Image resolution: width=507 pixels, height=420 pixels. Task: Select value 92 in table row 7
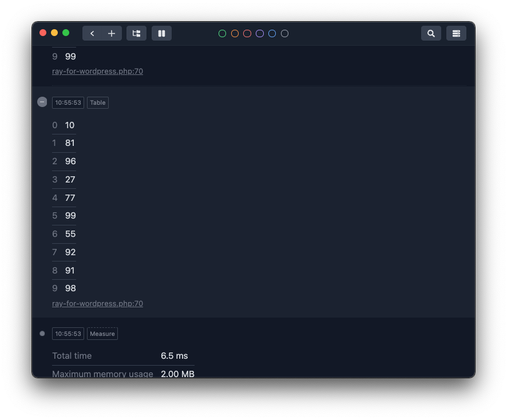click(x=70, y=252)
